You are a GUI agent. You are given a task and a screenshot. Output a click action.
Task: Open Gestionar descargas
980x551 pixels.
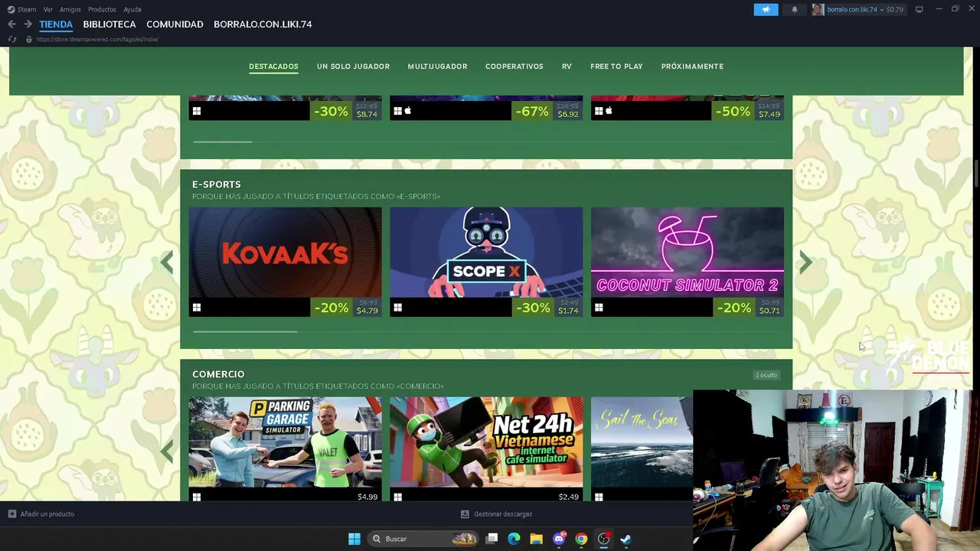[x=503, y=514]
